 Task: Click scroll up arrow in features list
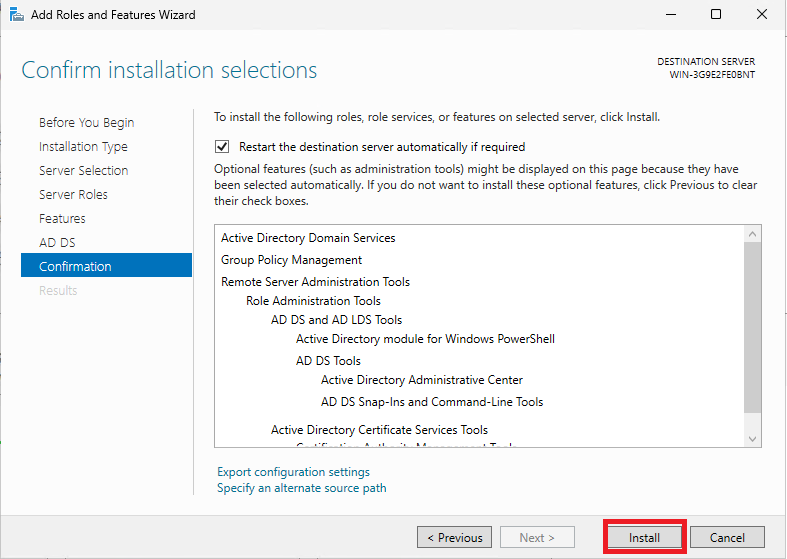tap(752, 234)
